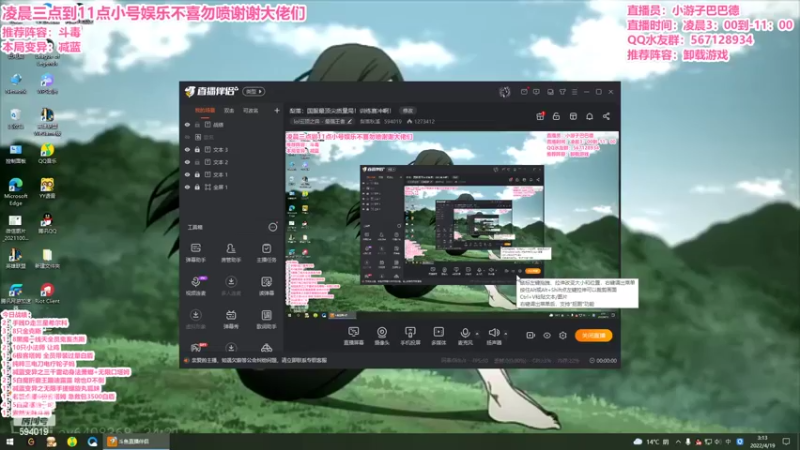Open the 读弹幕 tool
The image size is (800, 450).
point(266,286)
